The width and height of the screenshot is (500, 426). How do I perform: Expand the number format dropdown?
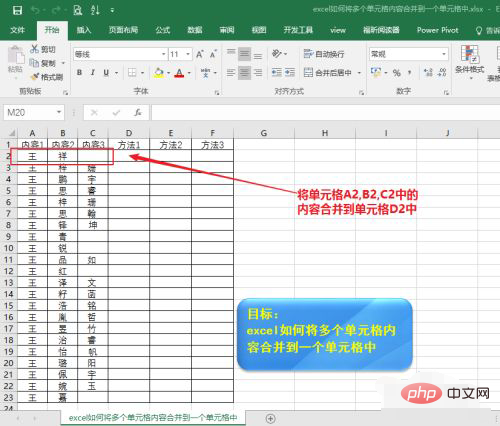point(444,54)
